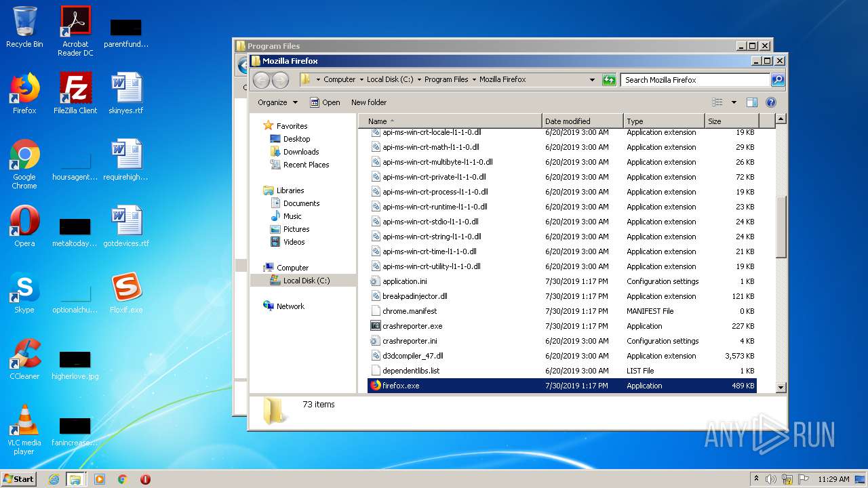This screenshot has width=868, height=488.
Task: Select the requirehigh rtf desktop document
Action: tap(126, 160)
